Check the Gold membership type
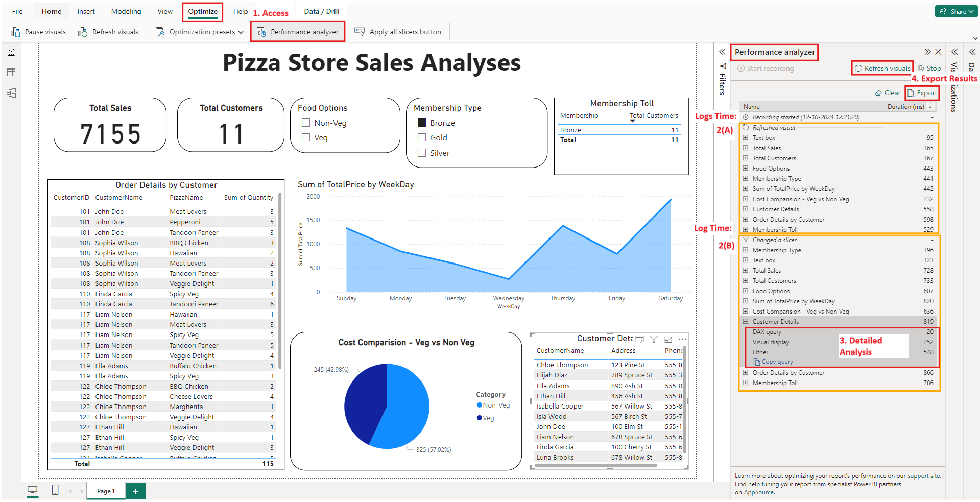 click(422, 137)
